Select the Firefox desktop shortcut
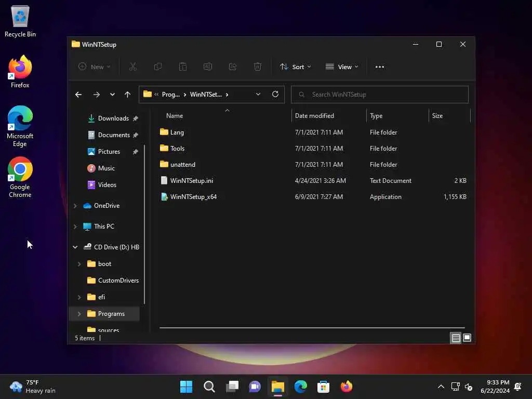Image resolution: width=532 pixels, height=399 pixels. tap(20, 72)
